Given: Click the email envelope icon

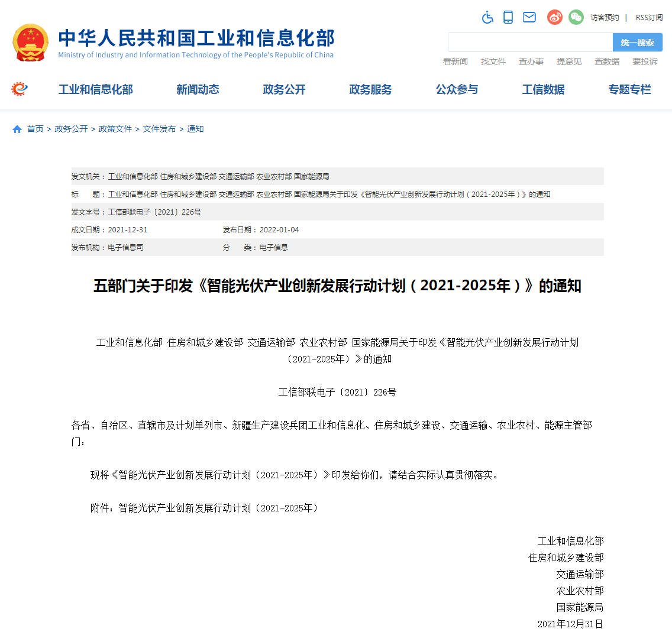Looking at the screenshot, I should [529, 17].
